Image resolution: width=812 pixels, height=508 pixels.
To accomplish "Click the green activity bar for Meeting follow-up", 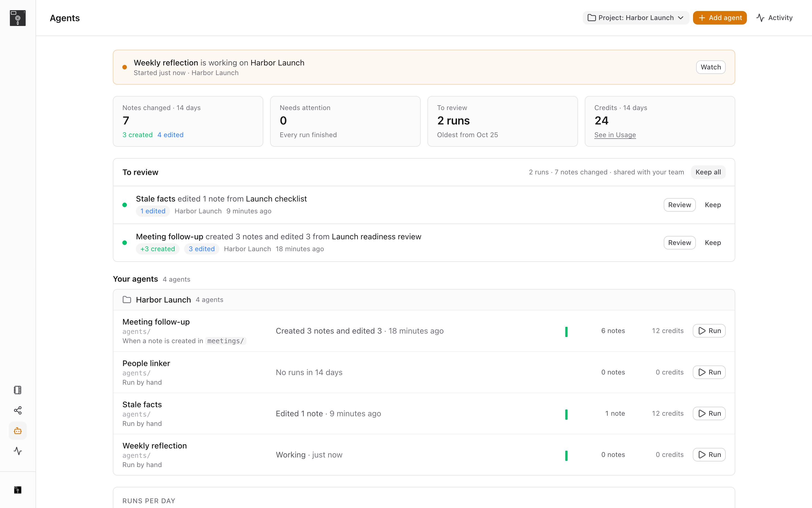I will point(566,332).
